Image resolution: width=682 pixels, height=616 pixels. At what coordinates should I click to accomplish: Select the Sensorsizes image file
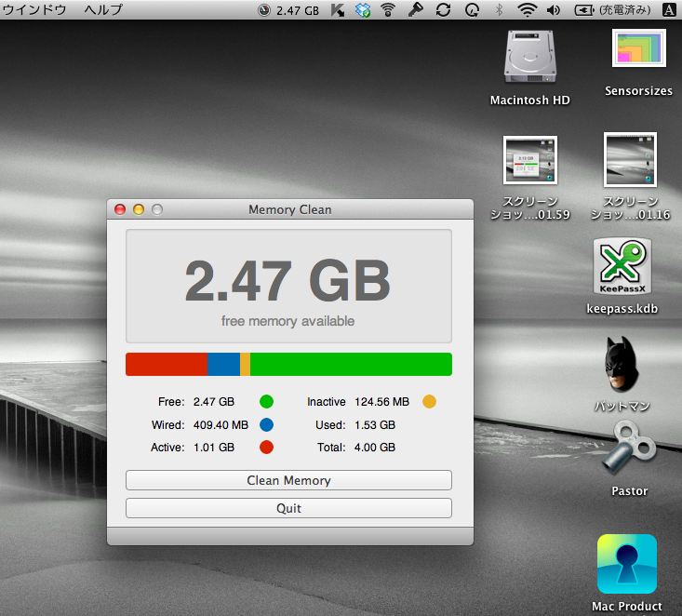(638, 48)
